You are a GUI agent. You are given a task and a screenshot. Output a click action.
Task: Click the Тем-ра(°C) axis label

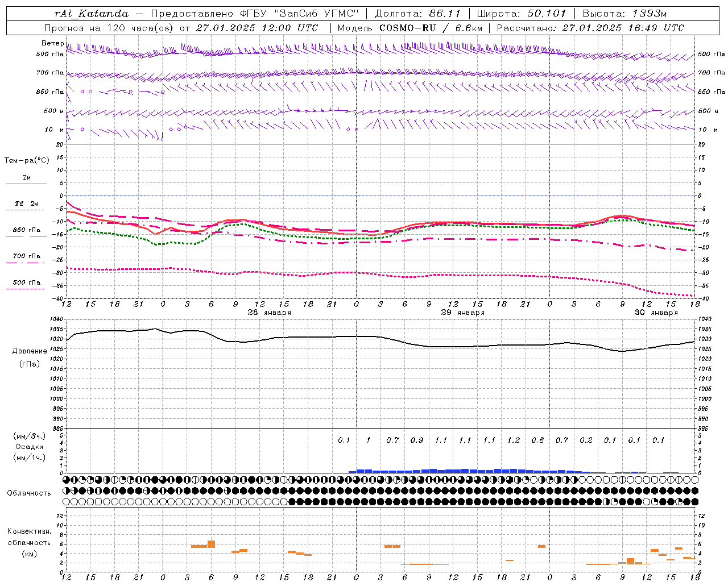27,161
